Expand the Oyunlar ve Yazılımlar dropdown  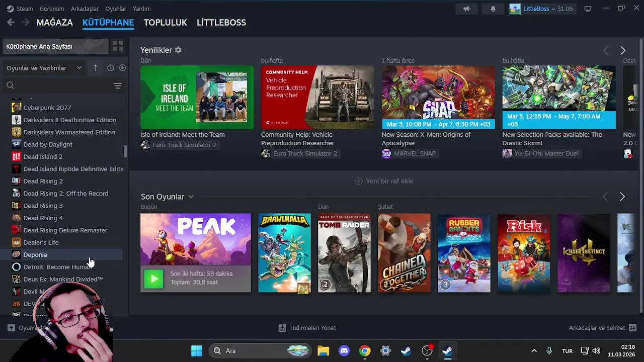tap(44, 68)
